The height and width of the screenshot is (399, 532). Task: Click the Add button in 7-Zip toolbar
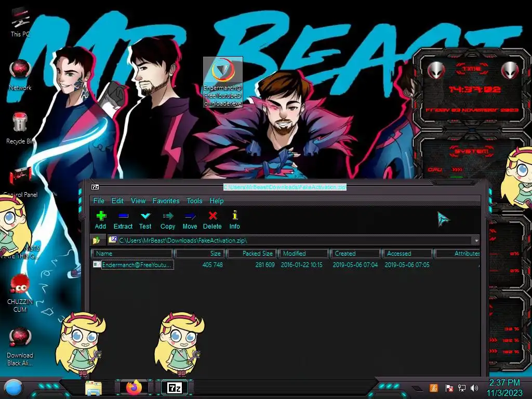(100, 220)
